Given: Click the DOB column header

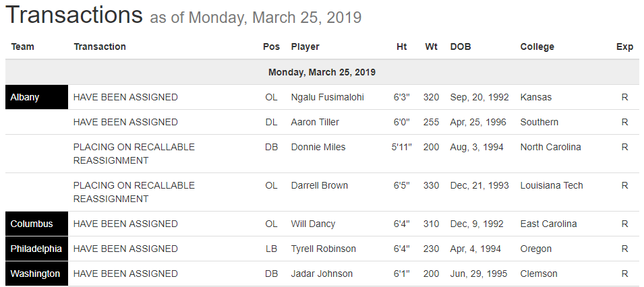Looking at the screenshot, I should tap(461, 46).
